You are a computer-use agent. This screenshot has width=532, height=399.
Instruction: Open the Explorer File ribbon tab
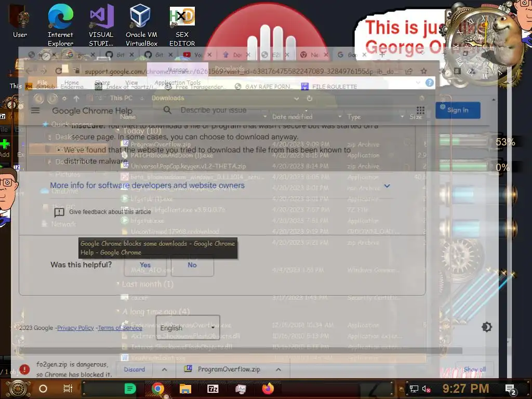[x=43, y=83]
